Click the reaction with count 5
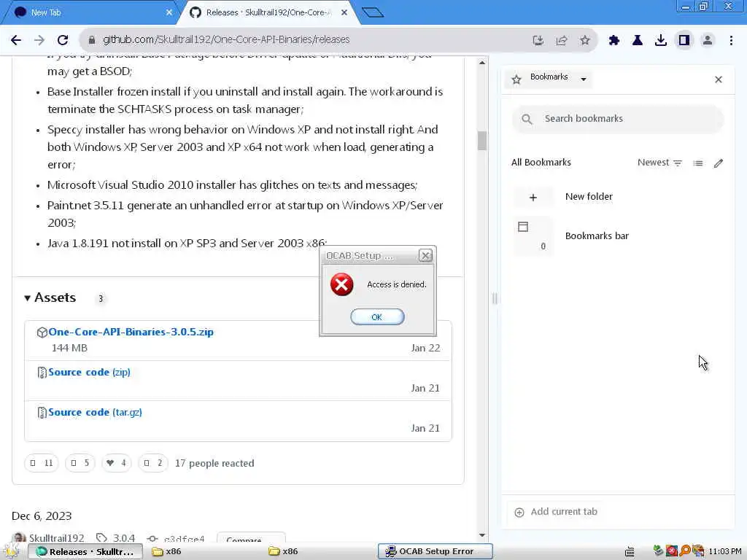Viewport: 747px width, 560px height. (x=80, y=463)
